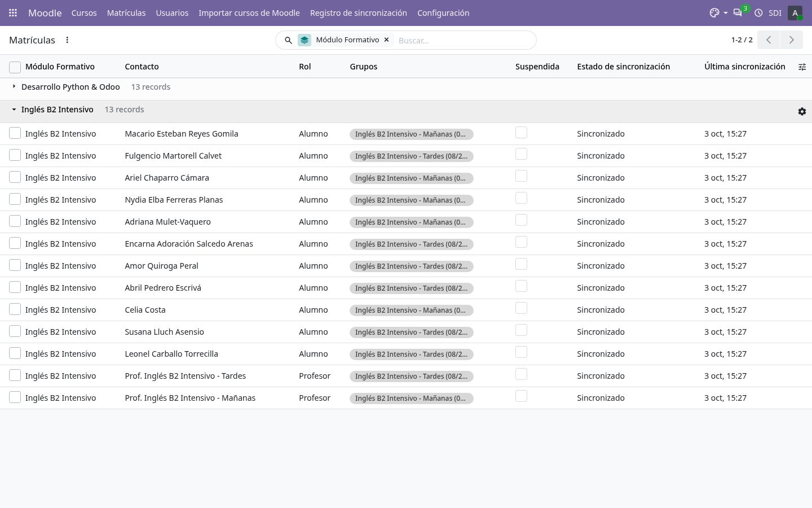The width and height of the screenshot is (812, 508).
Task: Click the search magnifier icon
Action: coord(288,40)
